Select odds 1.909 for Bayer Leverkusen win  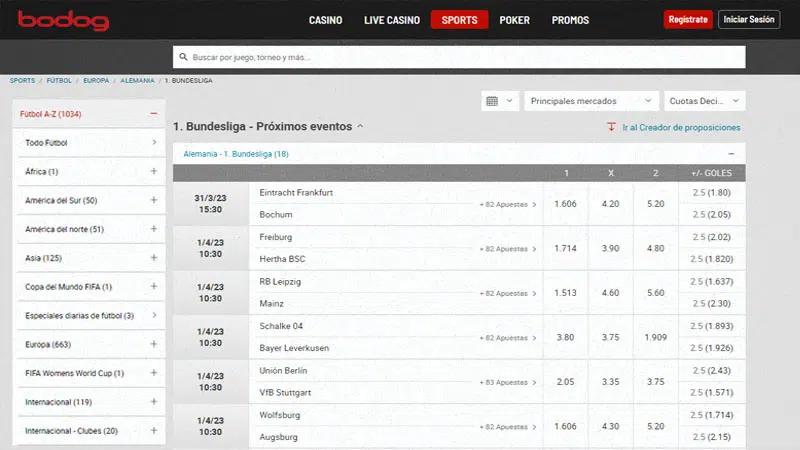click(655, 338)
